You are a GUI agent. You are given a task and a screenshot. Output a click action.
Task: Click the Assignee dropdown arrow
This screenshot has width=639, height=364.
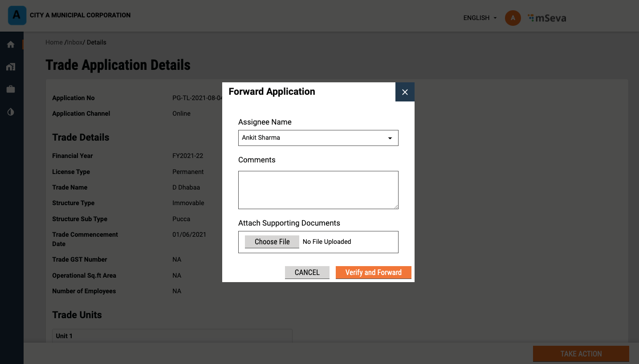390,138
